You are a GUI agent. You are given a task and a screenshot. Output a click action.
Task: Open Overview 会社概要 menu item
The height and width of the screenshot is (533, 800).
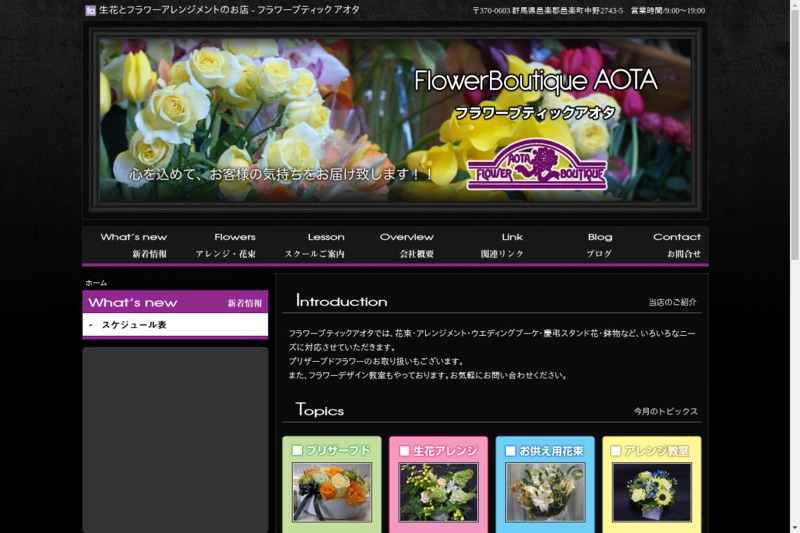pos(407,245)
